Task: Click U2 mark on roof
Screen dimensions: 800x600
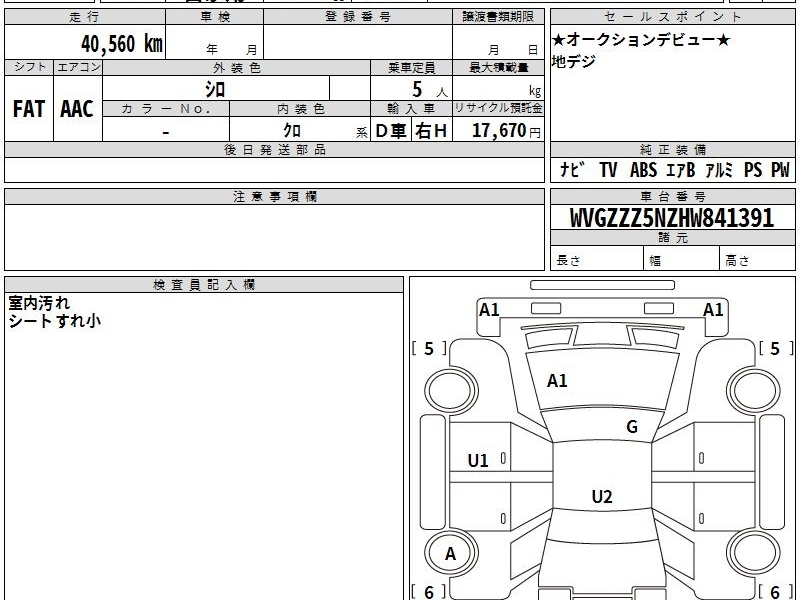Action: click(x=602, y=496)
